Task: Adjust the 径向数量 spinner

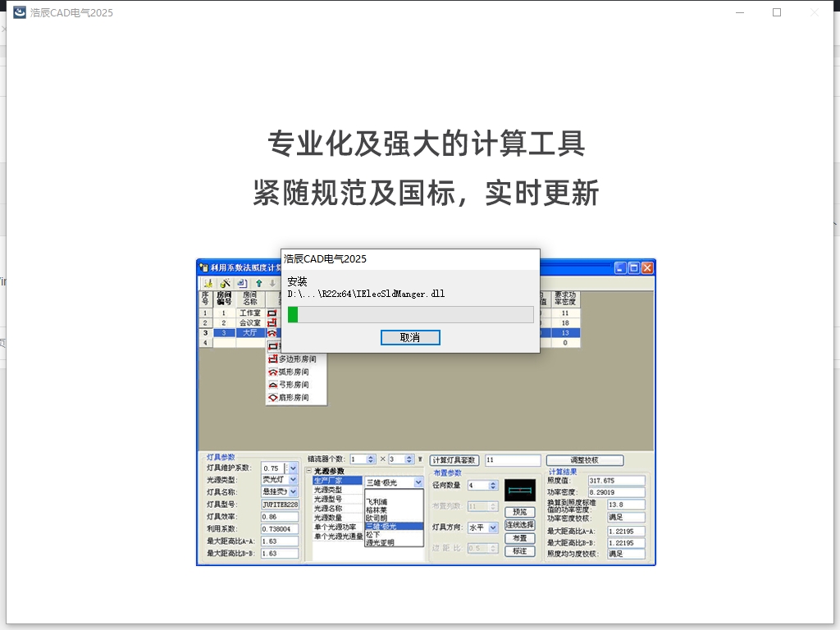Action: 493,486
